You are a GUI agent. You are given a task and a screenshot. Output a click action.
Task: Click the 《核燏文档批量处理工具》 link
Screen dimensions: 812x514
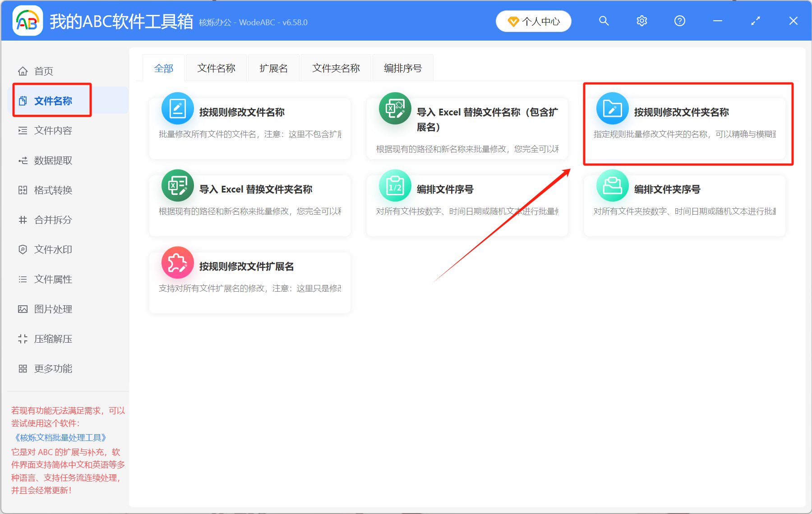click(59, 437)
